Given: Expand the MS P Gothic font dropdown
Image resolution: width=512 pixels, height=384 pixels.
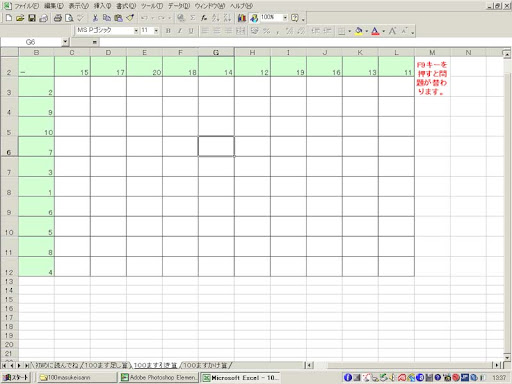Looking at the screenshot, I should coord(136,31).
